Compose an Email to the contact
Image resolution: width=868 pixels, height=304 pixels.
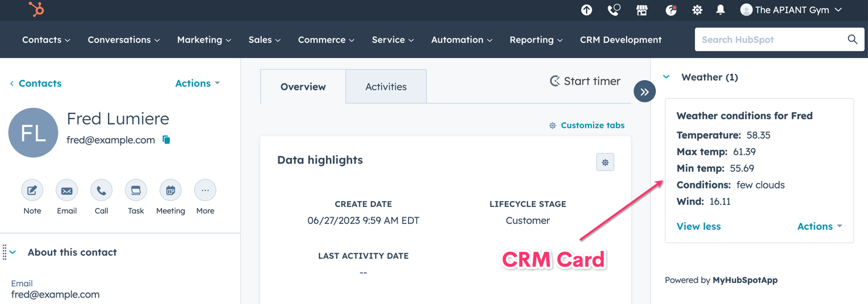[67, 190]
